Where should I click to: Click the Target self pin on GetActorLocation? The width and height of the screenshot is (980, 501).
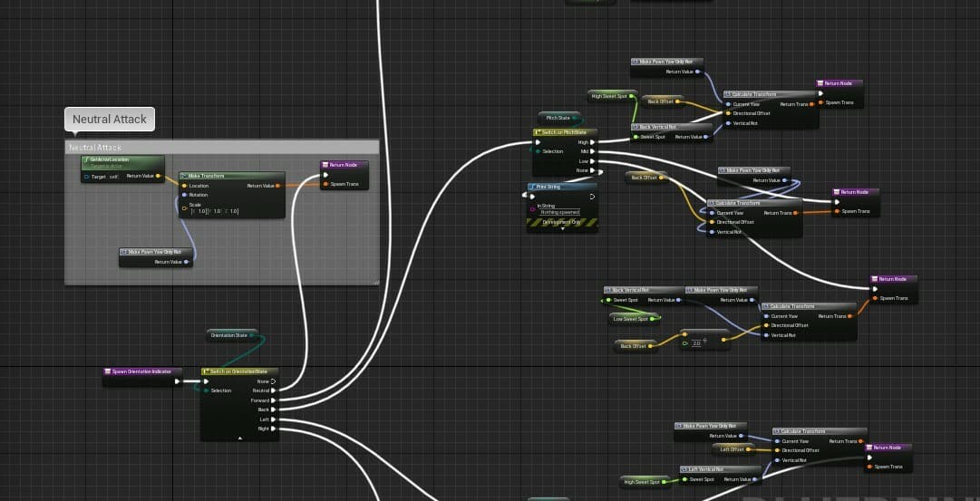pyautogui.click(x=87, y=177)
